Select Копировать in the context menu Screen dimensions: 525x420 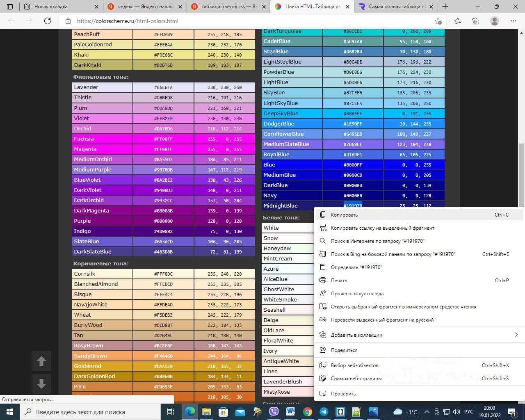click(x=344, y=215)
